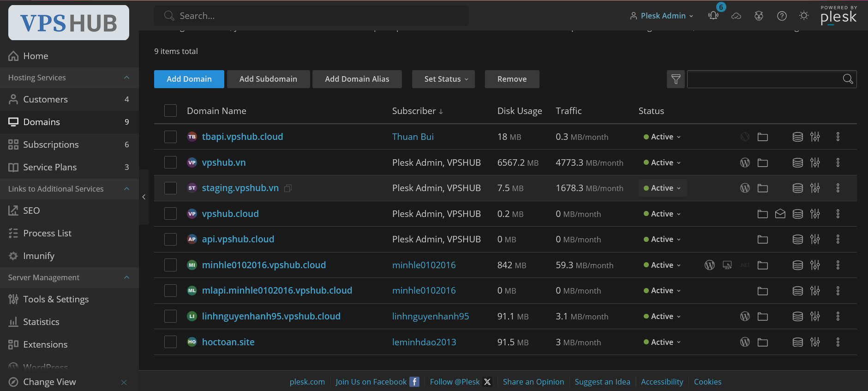Open more actions menu for tbapi.vpshub.cloud
The image size is (868, 391).
coord(838,137)
